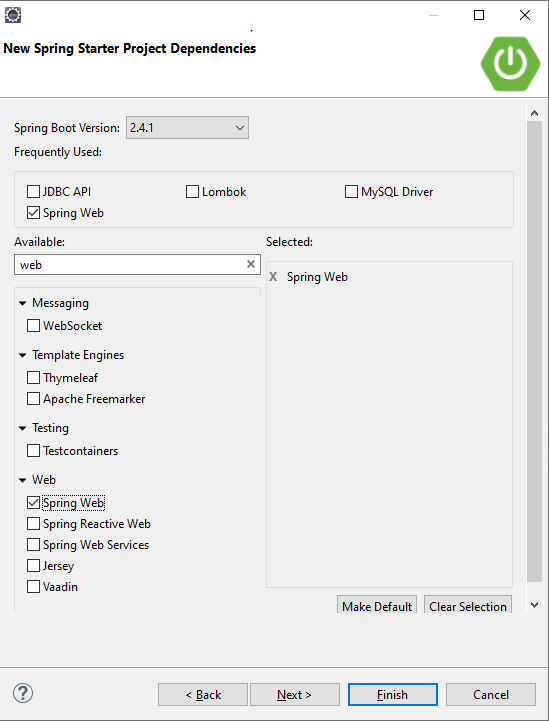
Task: Collapse the Template Engines category
Action: 22,355
